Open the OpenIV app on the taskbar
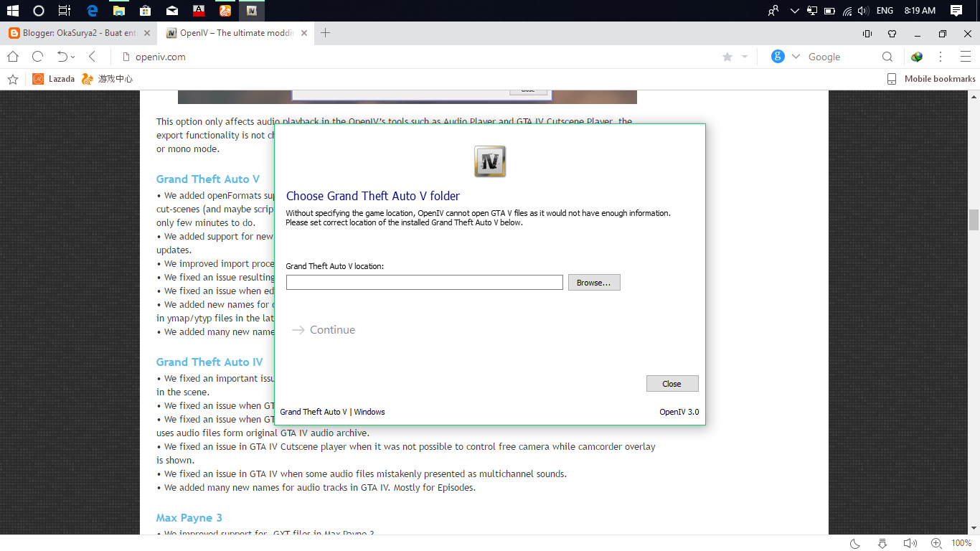The width and height of the screenshot is (980, 551). pyautogui.click(x=253, y=11)
